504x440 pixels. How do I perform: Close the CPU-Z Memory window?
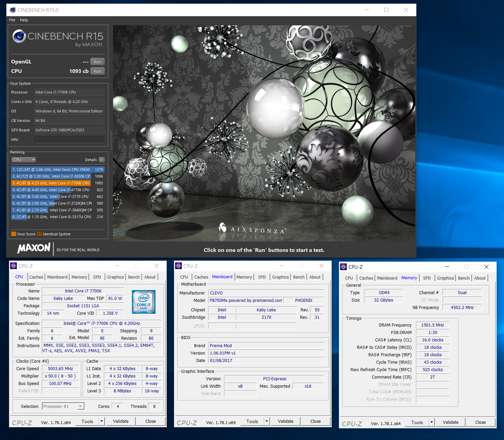(x=486, y=267)
